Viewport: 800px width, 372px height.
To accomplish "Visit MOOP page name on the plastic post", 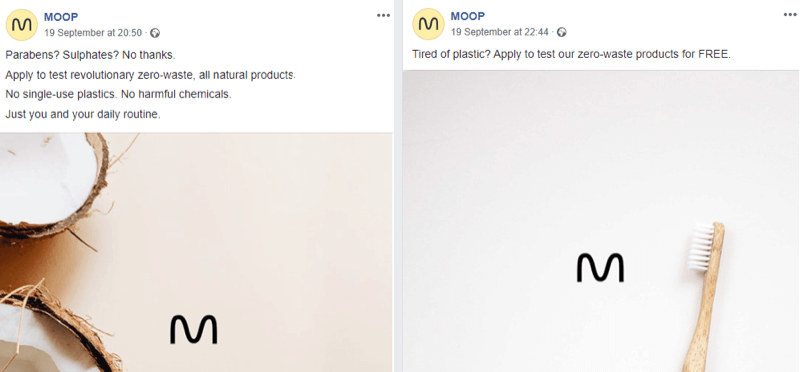I will tap(467, 17).
